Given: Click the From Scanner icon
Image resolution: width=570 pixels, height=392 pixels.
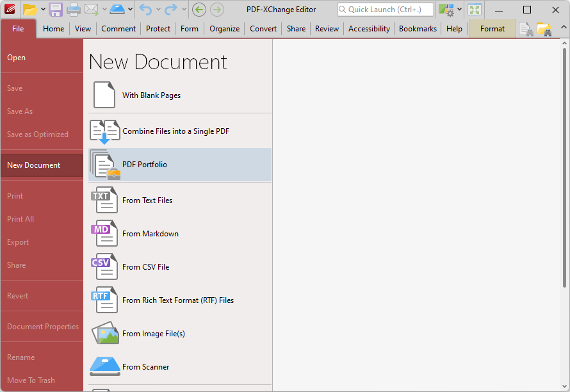Looking at the screenshot, I should (x=104, y=366).
